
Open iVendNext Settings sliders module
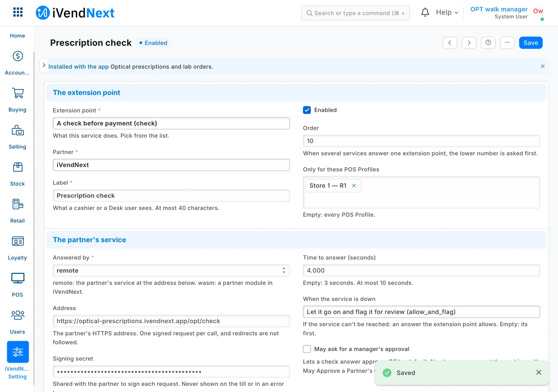coord(17,361)
